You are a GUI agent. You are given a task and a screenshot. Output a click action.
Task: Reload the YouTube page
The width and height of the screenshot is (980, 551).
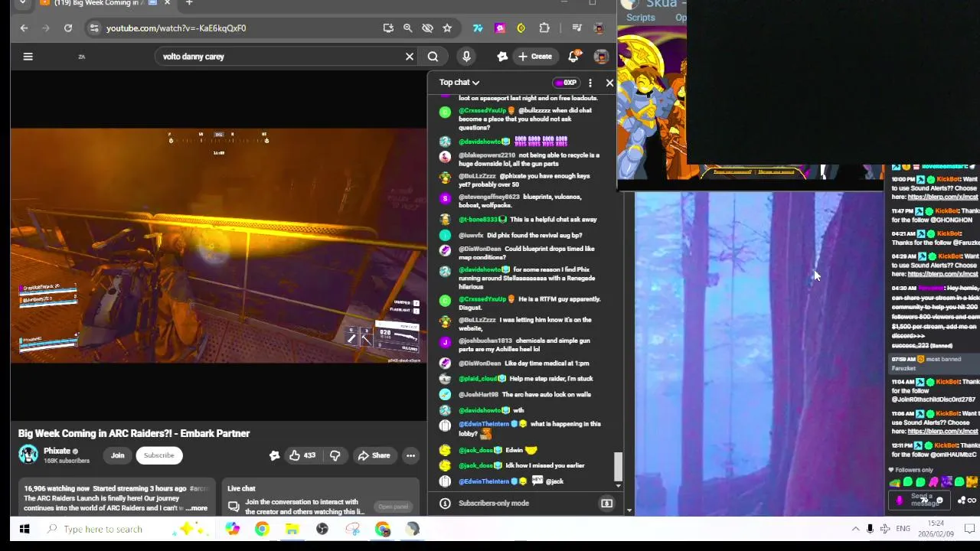68,28
